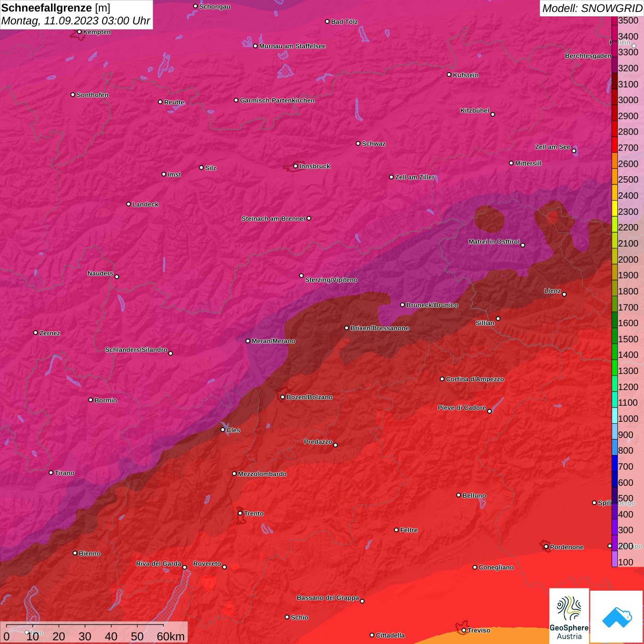Click the Conegliano label
Screen dimensions: 644x644
point(496,567)
